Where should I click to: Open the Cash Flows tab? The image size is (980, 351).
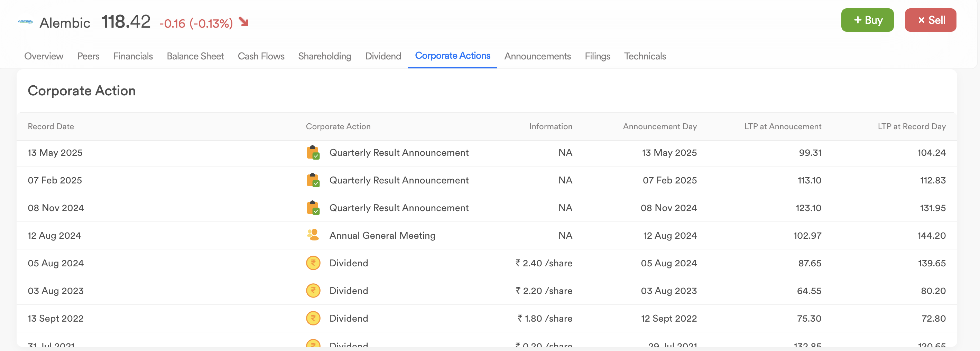coord(261,56)
